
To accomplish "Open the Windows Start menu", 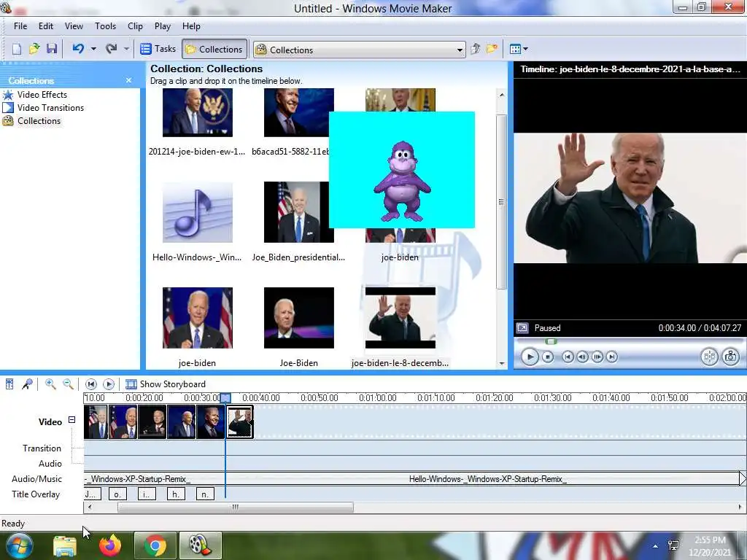I will click(19, 545).
